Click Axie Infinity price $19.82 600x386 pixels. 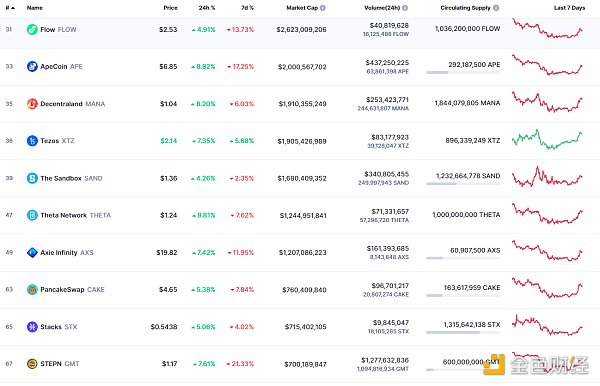[x=167, y=252]
